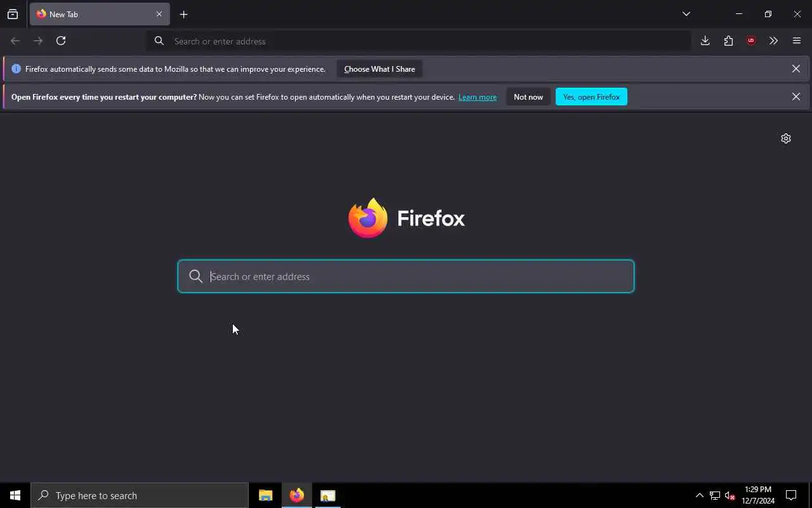Viewport: 812px width, 508px height.
Task: Open the Firefox View icon in the tab strip
Action: click(x=13, y=14)
